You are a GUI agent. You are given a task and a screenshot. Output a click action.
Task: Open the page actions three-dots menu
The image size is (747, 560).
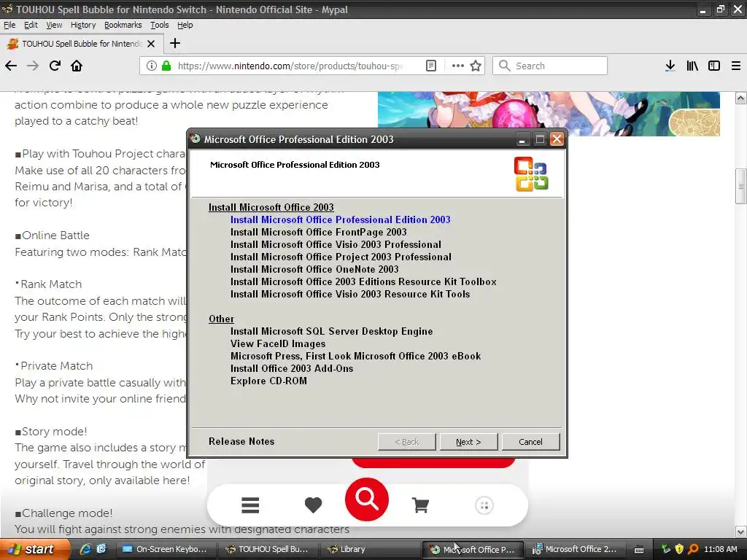click(x=458, y=66)
